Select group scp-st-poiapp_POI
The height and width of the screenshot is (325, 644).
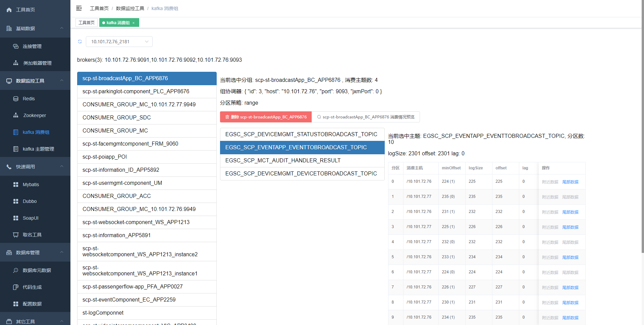tap(147, 157)
